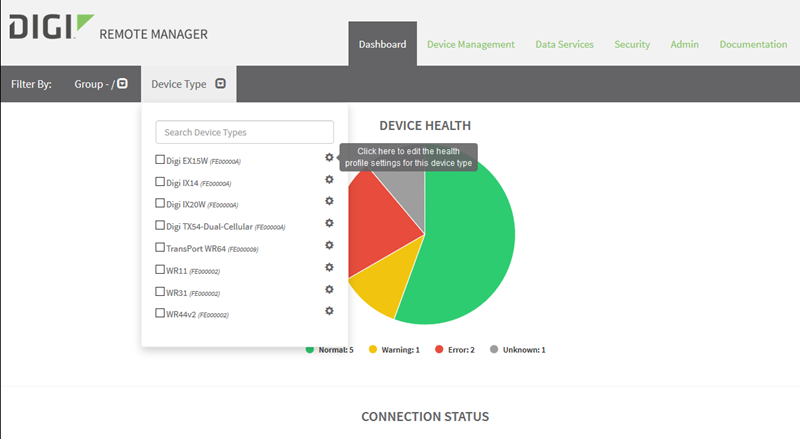Click the Search Device Types field
800x439 pixels.
244,132
